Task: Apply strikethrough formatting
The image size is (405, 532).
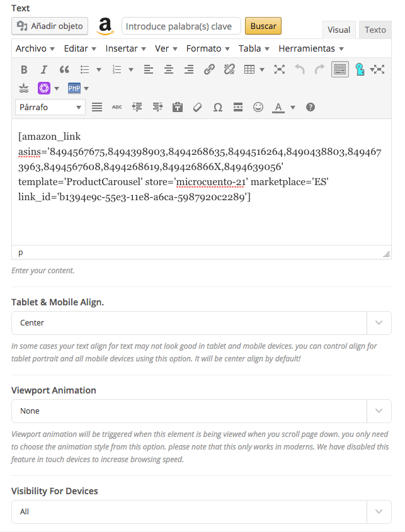Action: click(117, 107)
